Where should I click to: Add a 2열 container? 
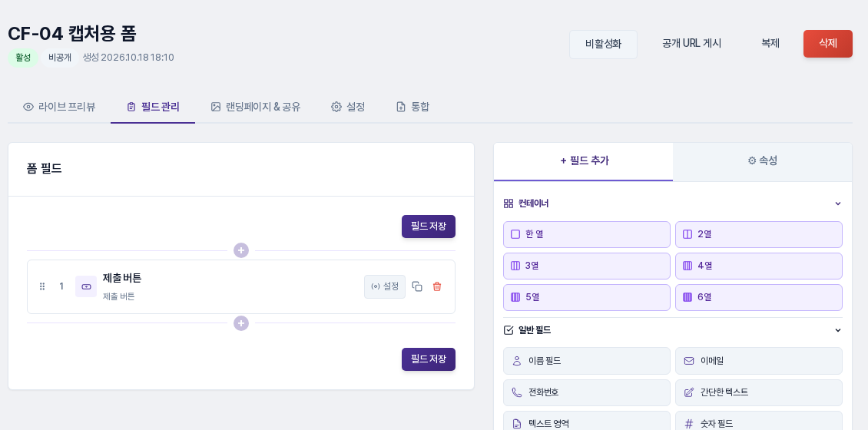[x=759, y=235]
